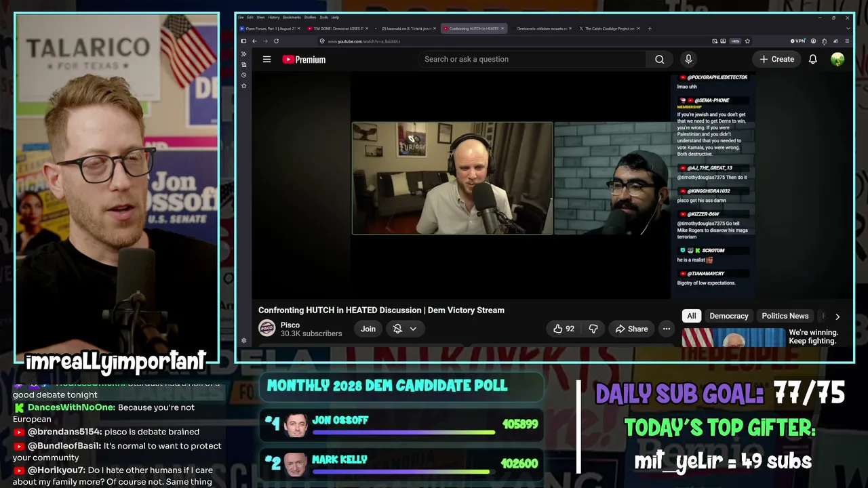Click the YouTube search input field
The image size is (868, 488).
(532, 60)
